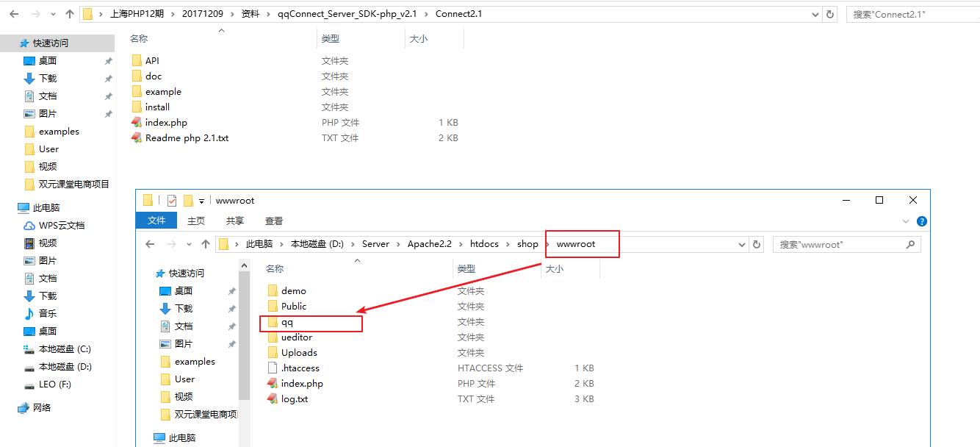Expand the ribbon using the chevron
Screen dimensions: 980x447
[x=905, y=221]
